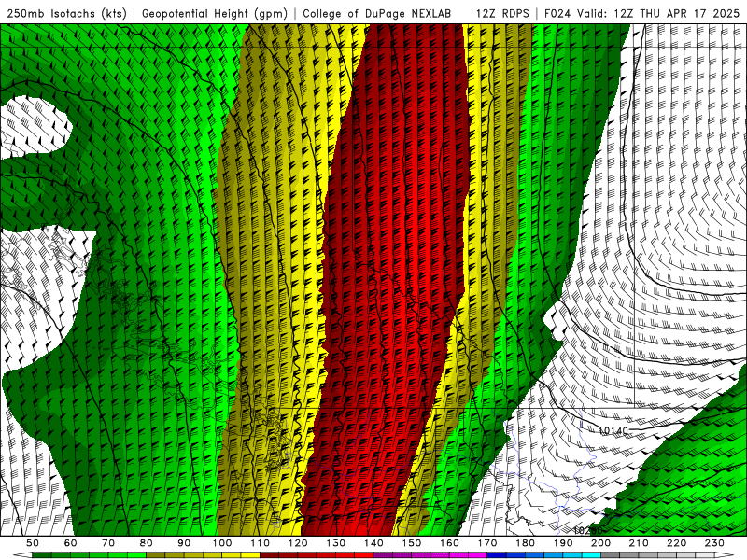This screenshot has height=560, width=747.
Task: Click the legend value 50
Action: pyautogui.click(x=33, y=543)
